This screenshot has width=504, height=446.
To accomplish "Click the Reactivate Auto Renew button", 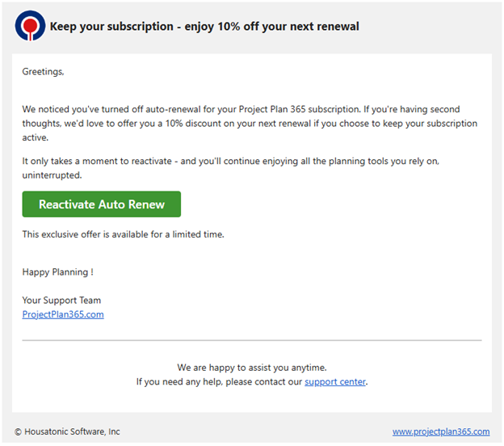I will [102, 204].
